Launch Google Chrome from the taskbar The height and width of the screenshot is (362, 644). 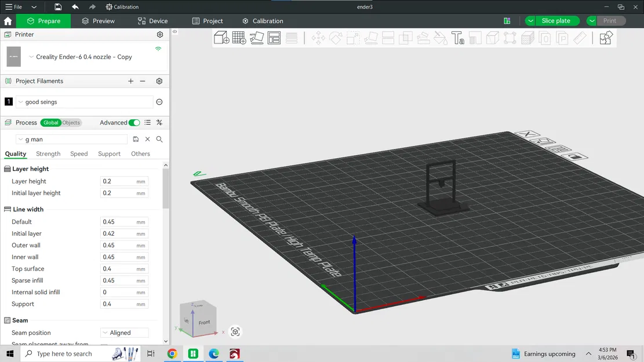pos(172,353)
